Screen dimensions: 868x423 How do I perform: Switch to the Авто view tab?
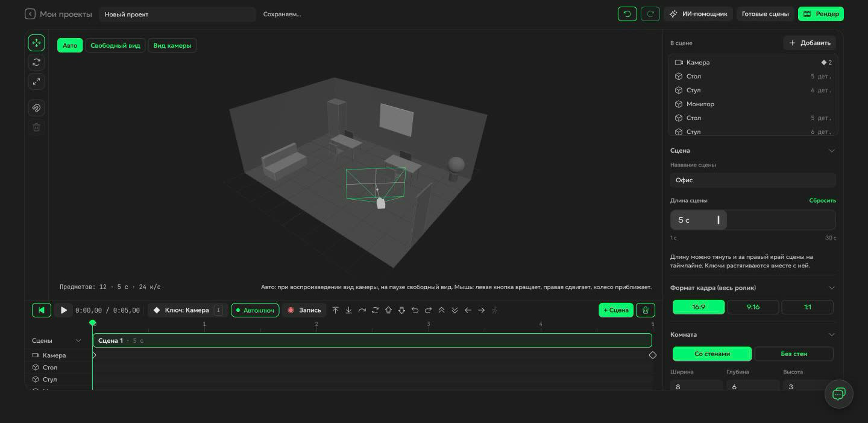(70, 45)
